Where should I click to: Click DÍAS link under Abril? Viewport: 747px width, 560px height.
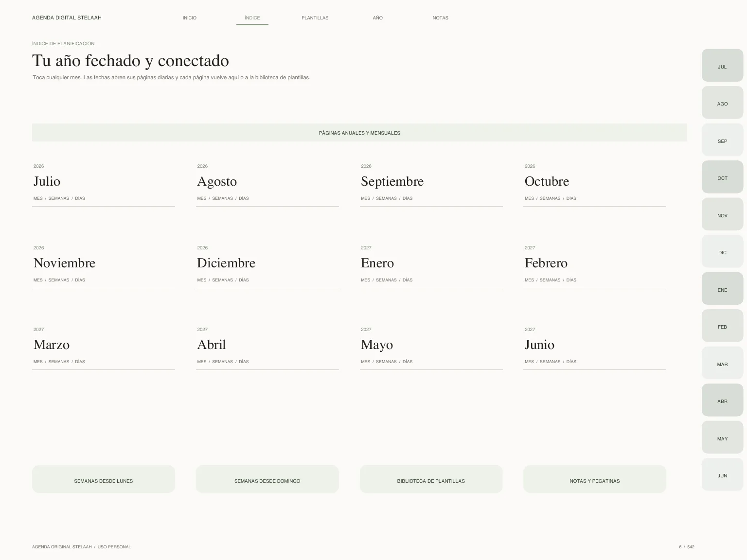point(244,362)
